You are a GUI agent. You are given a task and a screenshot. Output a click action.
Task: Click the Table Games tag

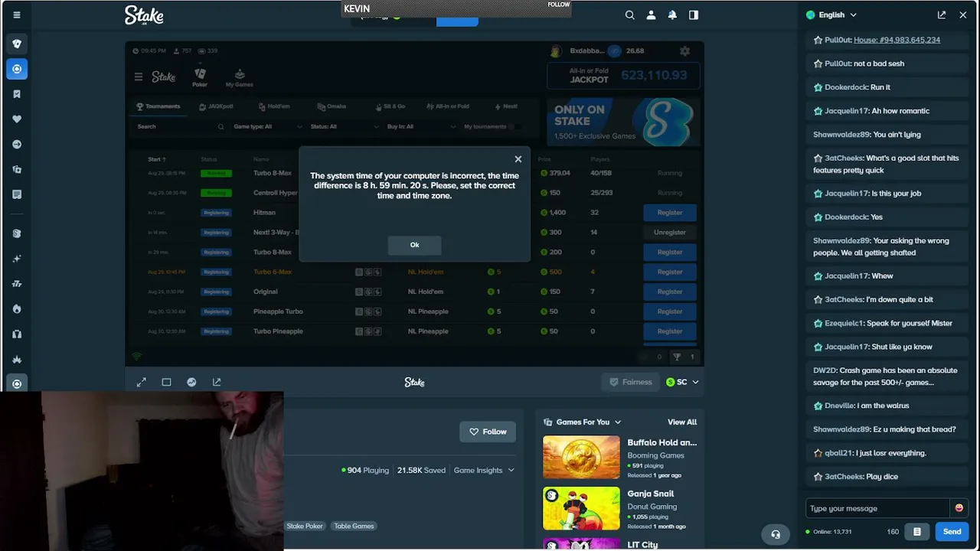tap(354, 526)
